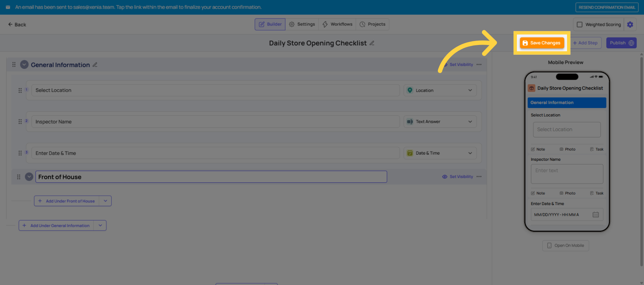Expand Add Under Front of House dropdown arrow
Image resolution: width=644 pixels, height=285 pixels.
tap(105, 201)
